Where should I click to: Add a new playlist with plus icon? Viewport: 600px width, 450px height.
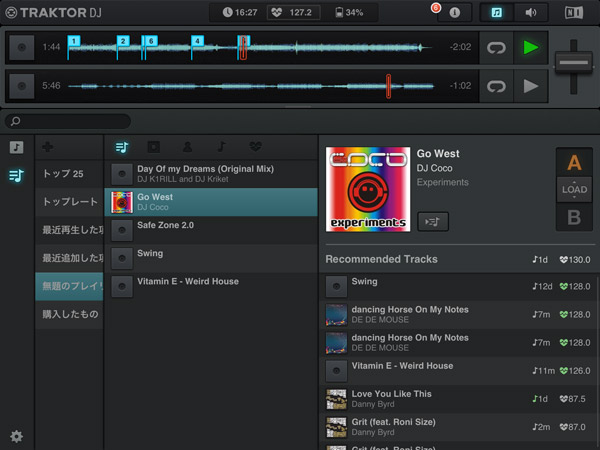click(x=48, y=147)
